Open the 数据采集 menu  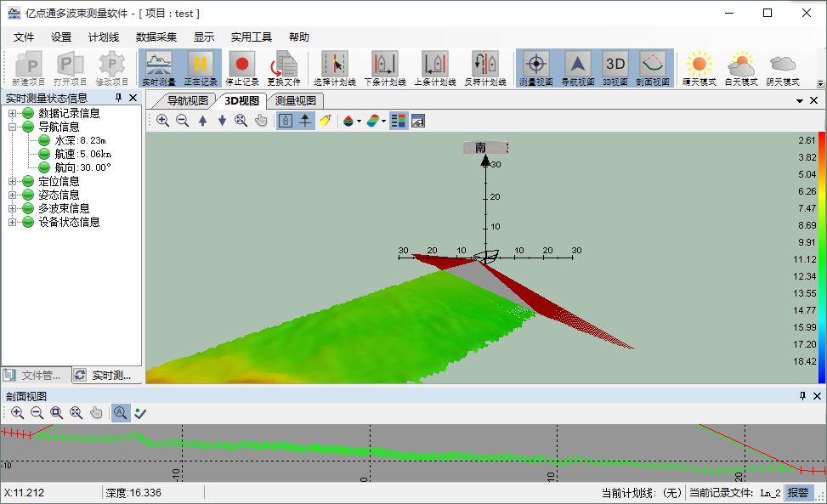[x=156, y=37]
